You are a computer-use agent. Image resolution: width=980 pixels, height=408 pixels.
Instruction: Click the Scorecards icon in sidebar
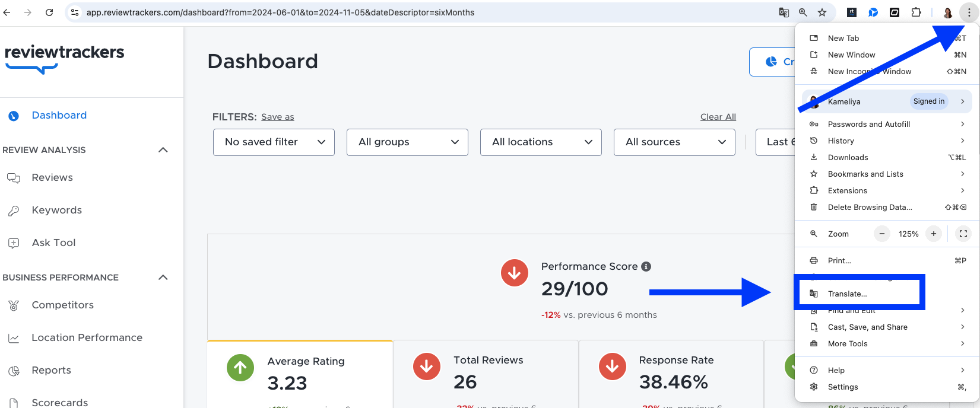pos(14,403)
